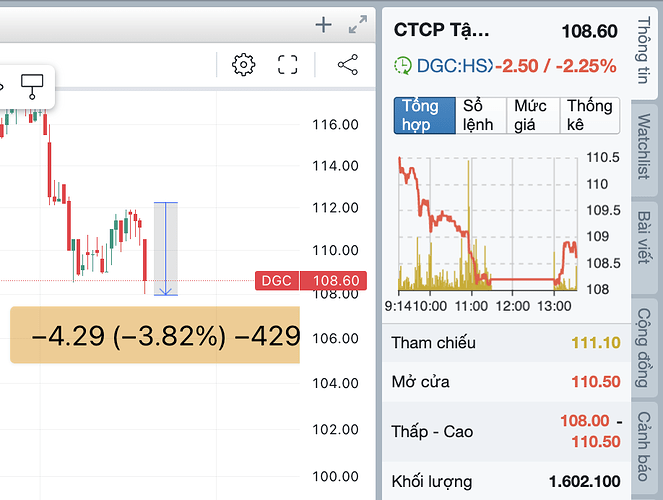Image resolution: width=663 pixels, height=500 pixels.
Task: Enter fullscreen chart mode
Action: coord(288,65)
